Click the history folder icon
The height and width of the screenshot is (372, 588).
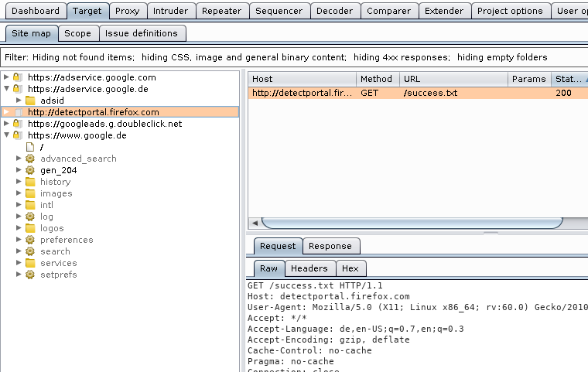(30, 182)
